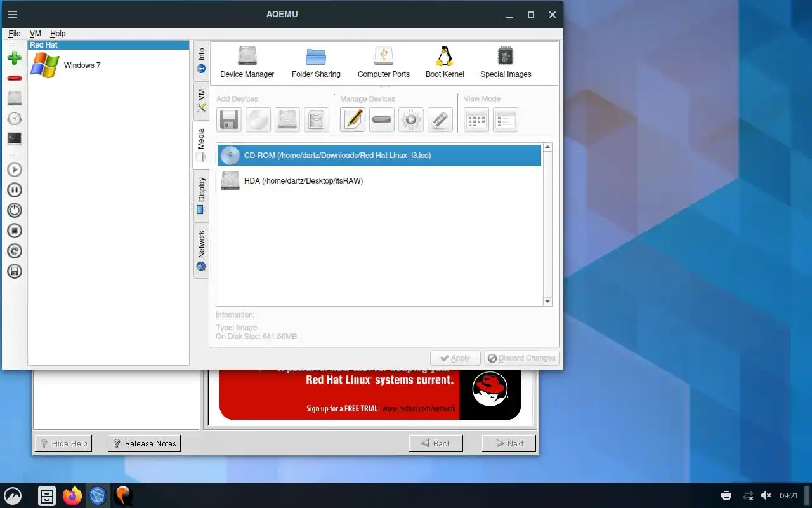Open the redhat.com/network link in banner

tap(419, 409)
